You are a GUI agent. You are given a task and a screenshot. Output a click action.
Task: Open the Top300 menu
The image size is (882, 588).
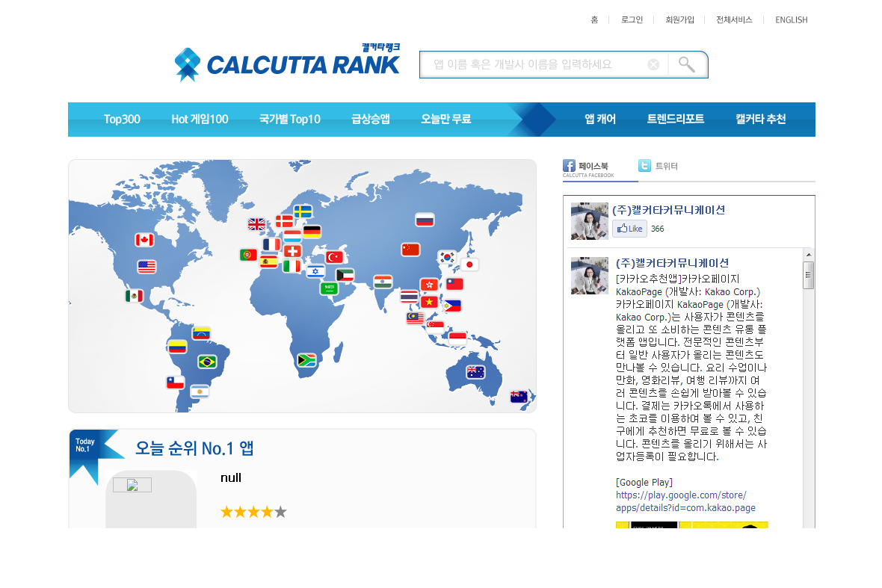click(x=122, y=120)
